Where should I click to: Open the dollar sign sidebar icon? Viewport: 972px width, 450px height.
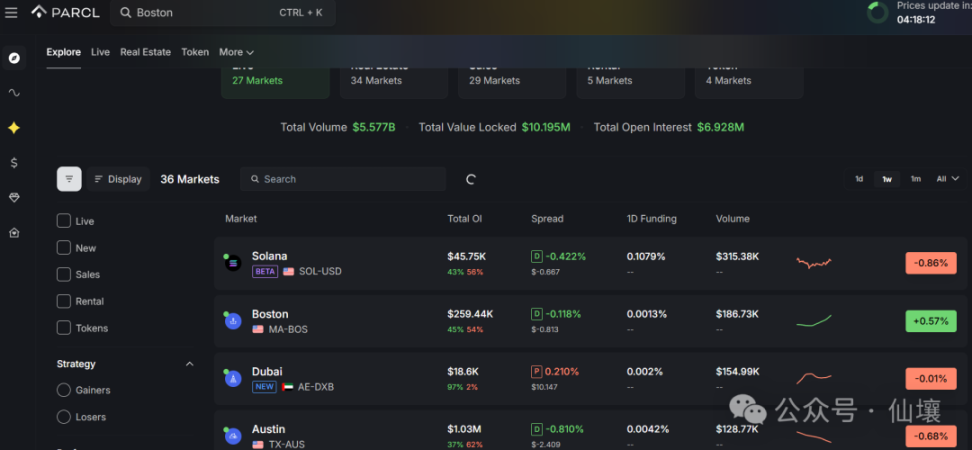point(14,163)
